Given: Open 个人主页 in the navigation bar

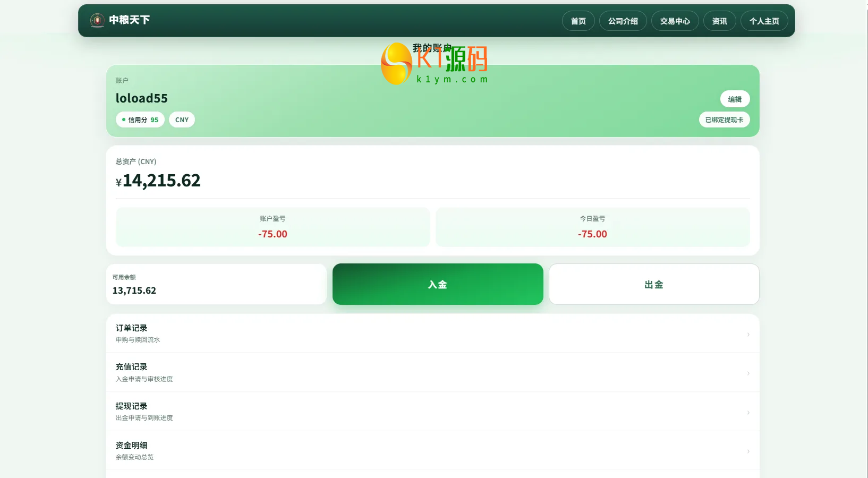Looking at the screenshot, I should point(764,21).
